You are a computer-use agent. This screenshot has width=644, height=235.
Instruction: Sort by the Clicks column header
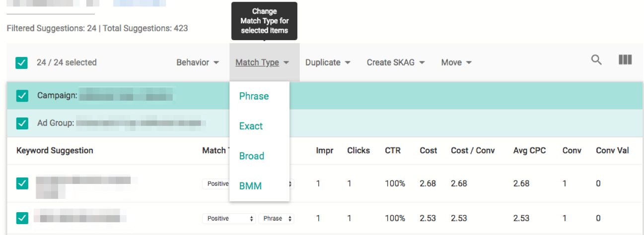358,150
